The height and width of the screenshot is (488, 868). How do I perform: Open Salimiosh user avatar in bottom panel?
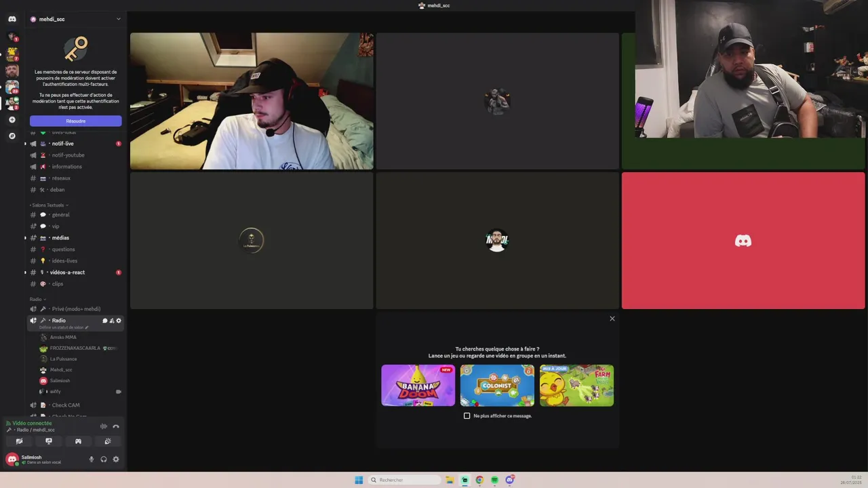click(x=12, y=460)
